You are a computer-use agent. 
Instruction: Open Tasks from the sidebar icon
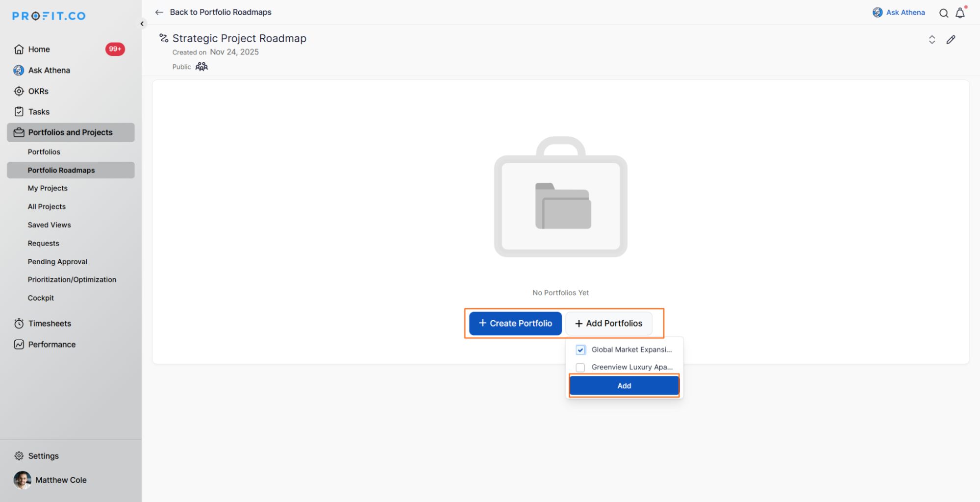[x=19, y=111]
